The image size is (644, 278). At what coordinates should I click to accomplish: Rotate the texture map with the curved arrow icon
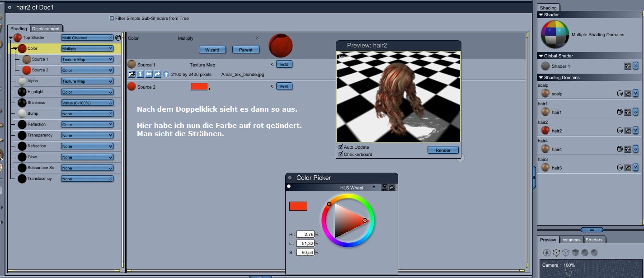pyautogui.click(x=157, y=74)
